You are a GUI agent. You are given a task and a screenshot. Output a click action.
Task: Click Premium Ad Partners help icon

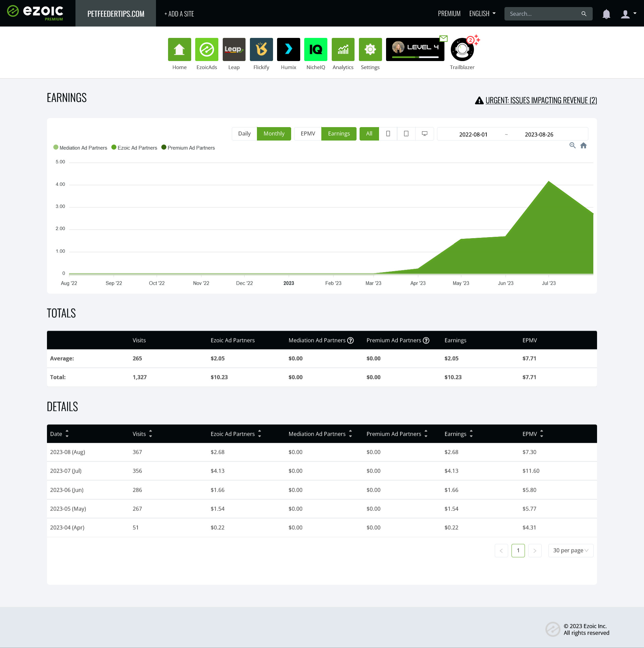tap(426, 340)
